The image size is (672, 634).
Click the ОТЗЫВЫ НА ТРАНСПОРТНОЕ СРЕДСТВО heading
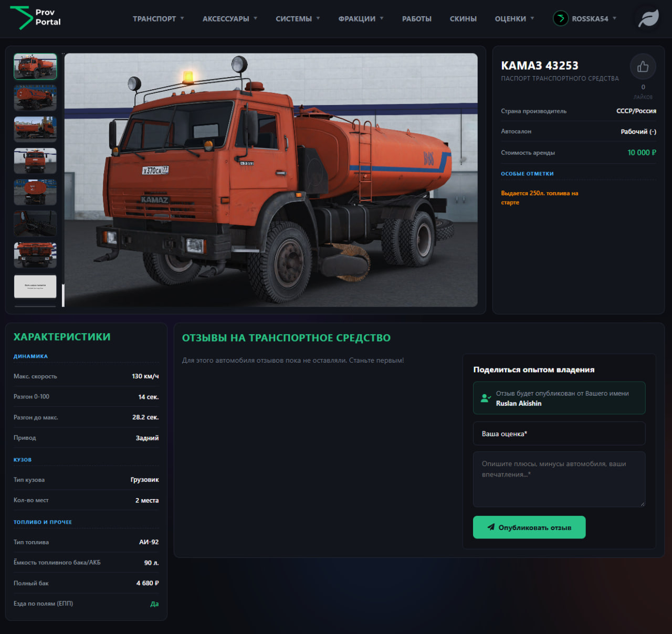click(286, 338)
